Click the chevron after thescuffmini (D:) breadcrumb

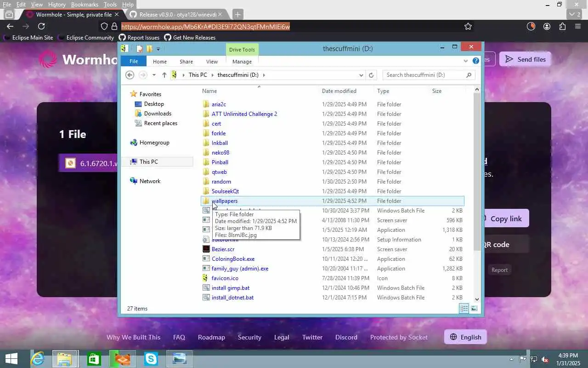(x=264, y=75)
